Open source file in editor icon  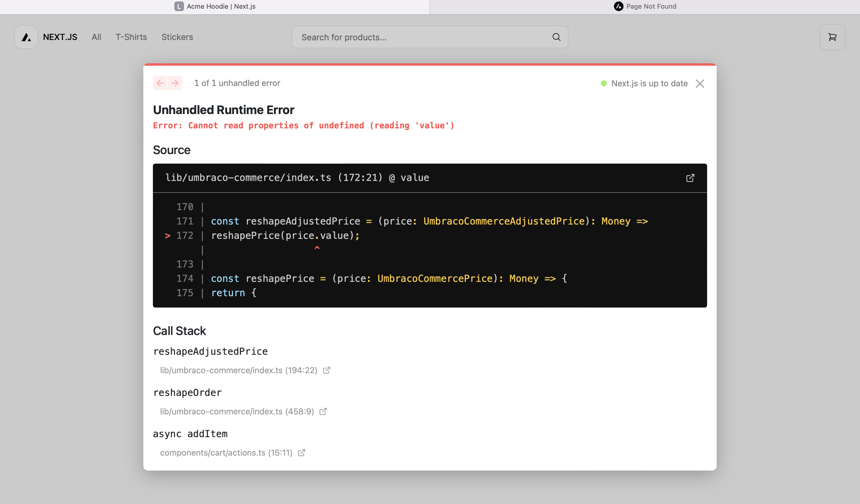tap(690, 178)
